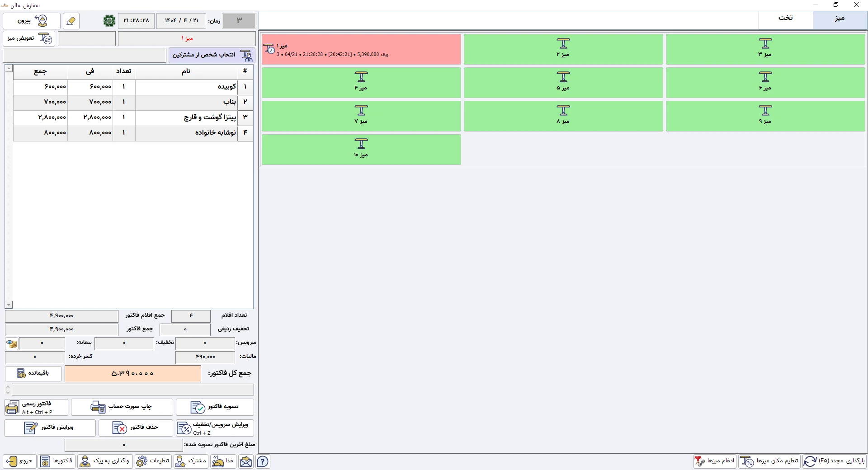
Task: Open the help question mark icon
Action: 263,461
